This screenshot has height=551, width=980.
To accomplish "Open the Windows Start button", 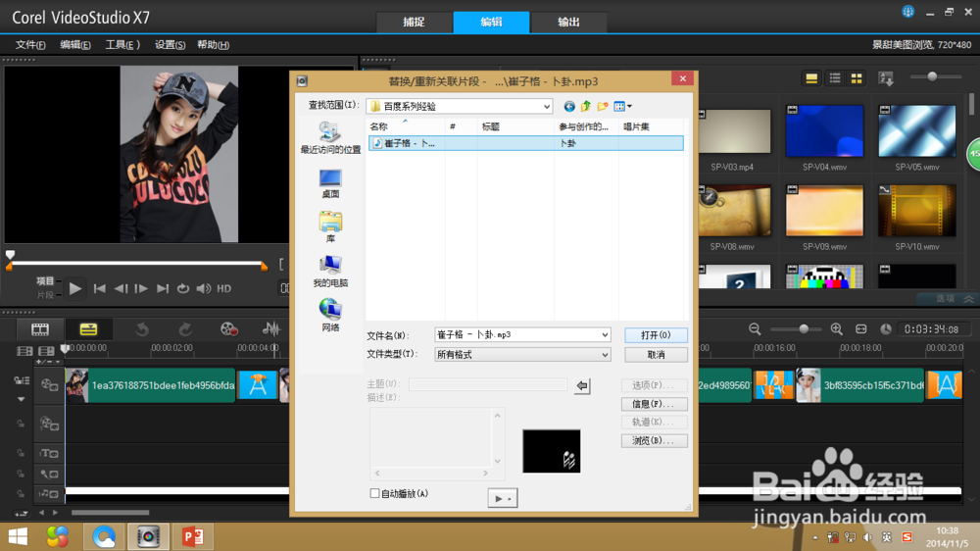I will [x=18, y=536].
